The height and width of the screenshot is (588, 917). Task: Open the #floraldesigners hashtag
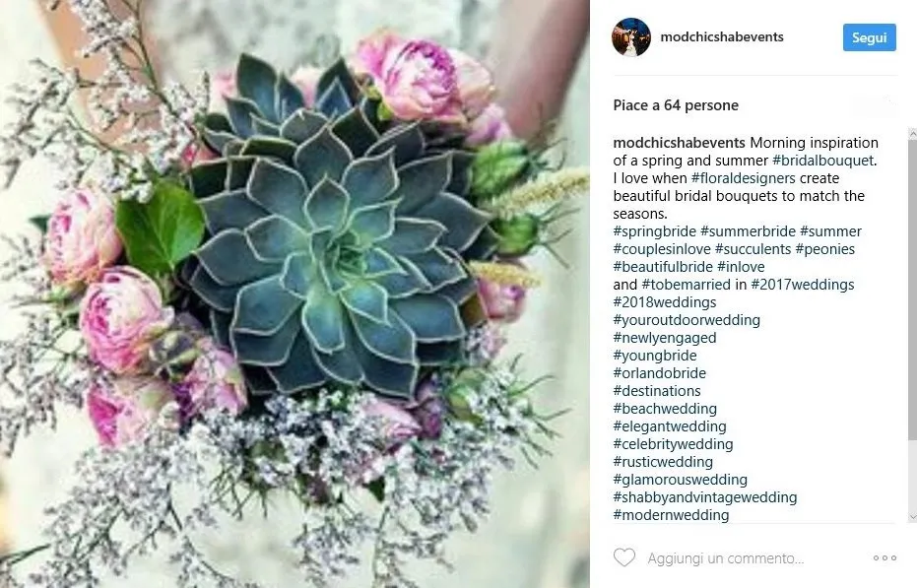point(744,178)
